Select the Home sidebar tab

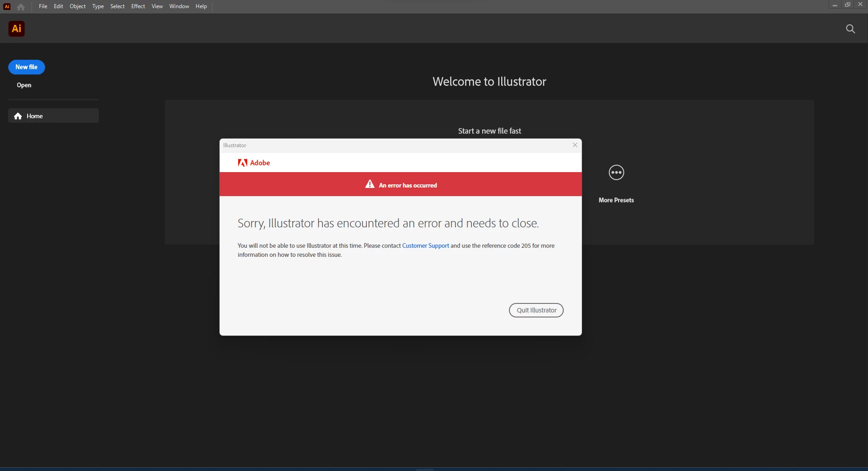53,116
